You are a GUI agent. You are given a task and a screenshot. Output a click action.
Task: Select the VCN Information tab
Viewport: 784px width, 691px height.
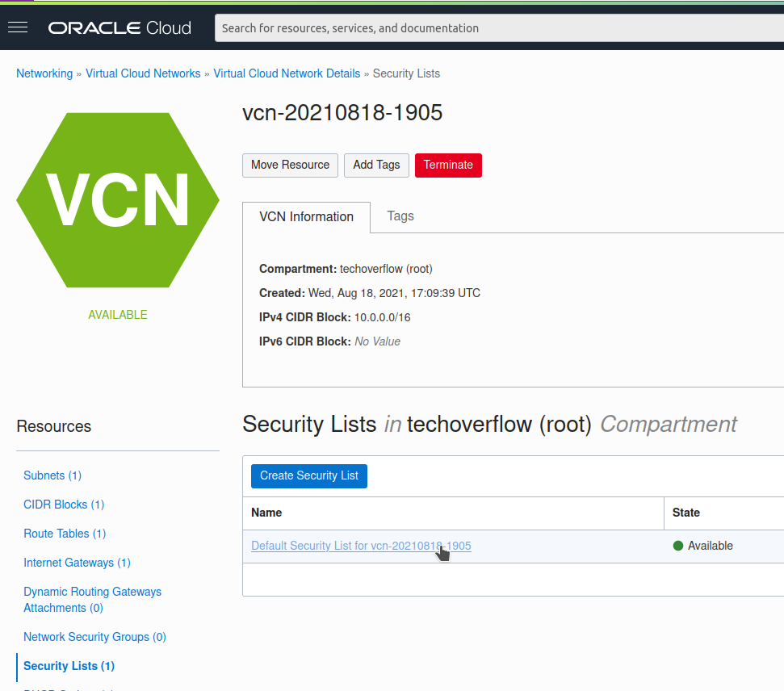click(x=307, y=217)
